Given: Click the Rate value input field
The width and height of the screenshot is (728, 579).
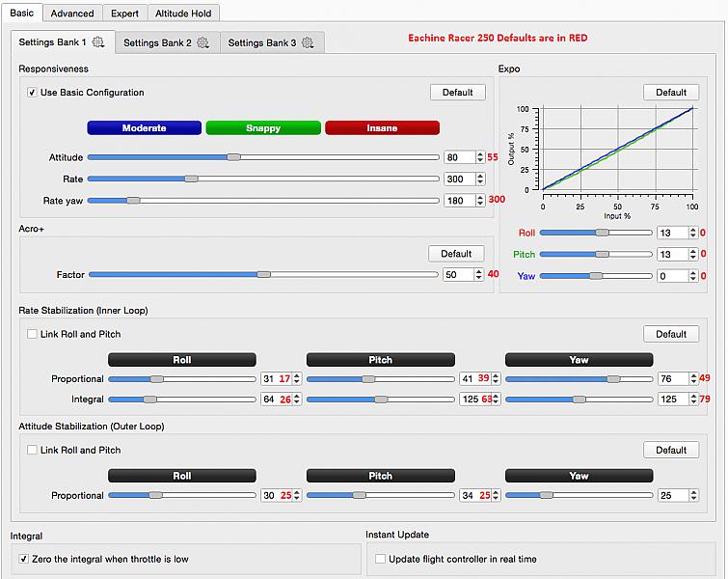Looking at the screenshot, I should click(x=458, y=179).
